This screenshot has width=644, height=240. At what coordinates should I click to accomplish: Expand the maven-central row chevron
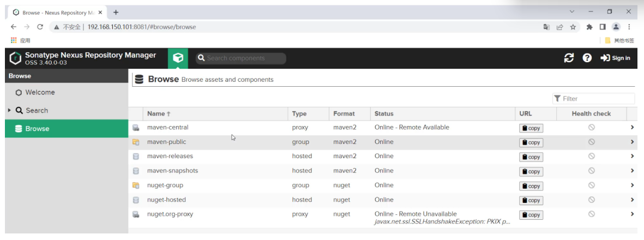[633, 128]
